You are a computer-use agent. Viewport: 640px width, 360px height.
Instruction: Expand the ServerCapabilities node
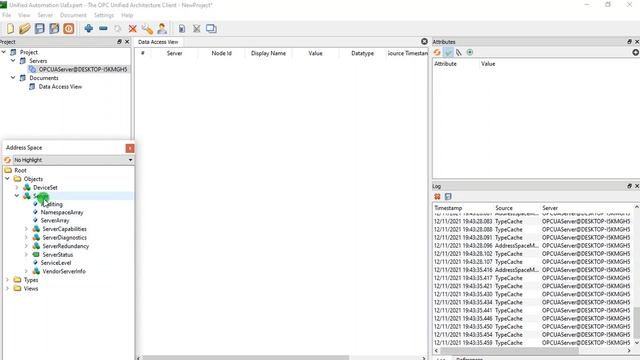26,229
